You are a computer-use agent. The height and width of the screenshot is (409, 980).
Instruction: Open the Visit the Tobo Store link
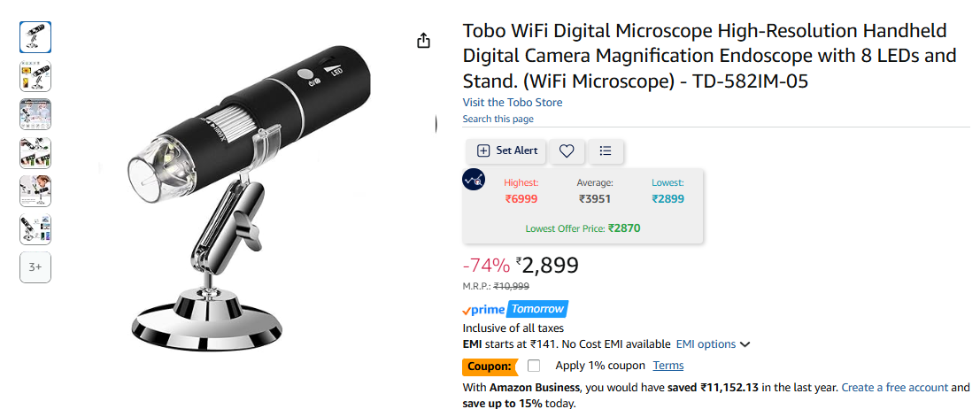(x=513, y=103)
